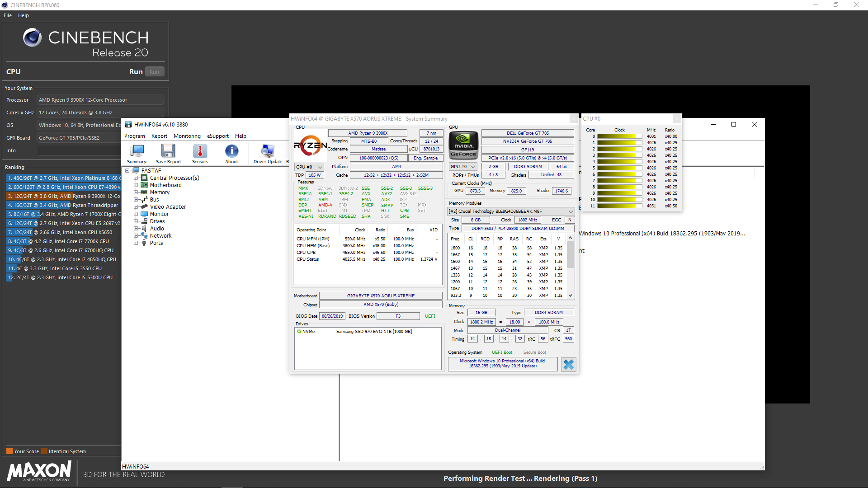Open the HWiNFO Monitoring menu
868x488 pixels.
click(187, 136)
